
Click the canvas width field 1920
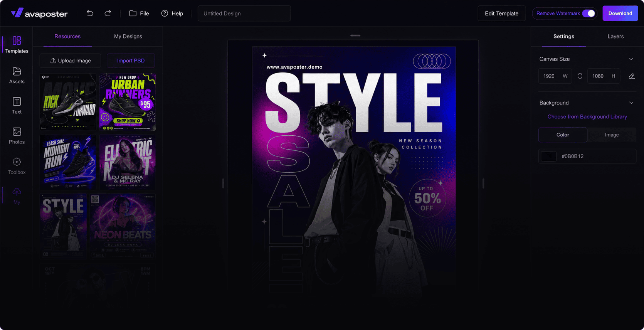(555, 76)
